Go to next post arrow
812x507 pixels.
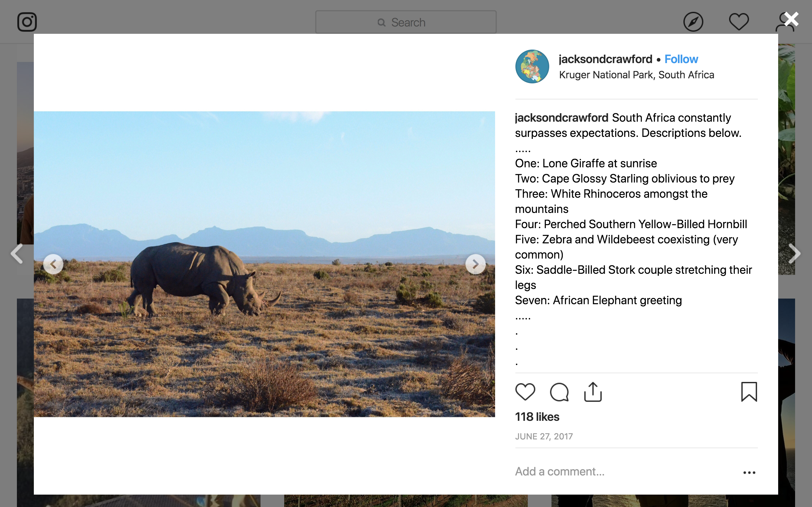(x=795, y=253)
